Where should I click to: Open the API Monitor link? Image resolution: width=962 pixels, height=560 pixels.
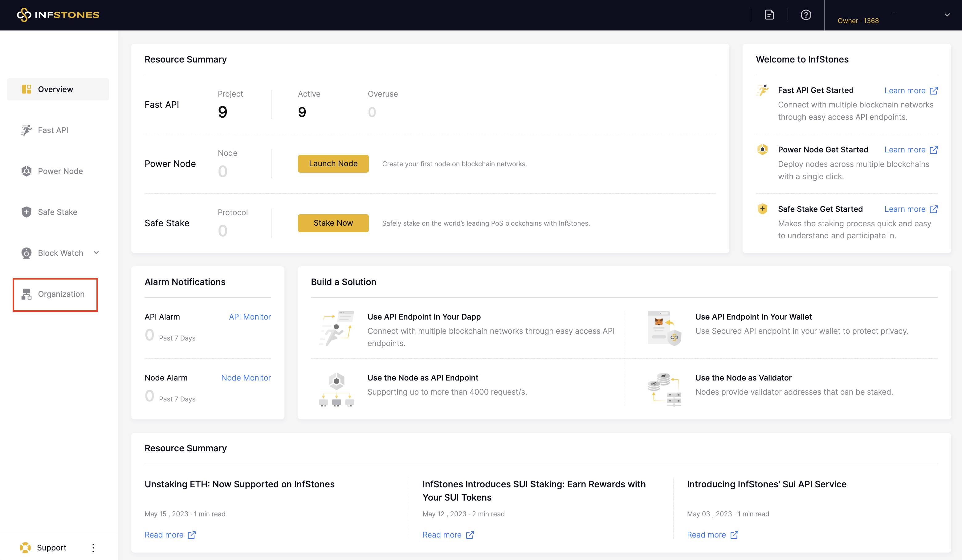pos(250,316)
